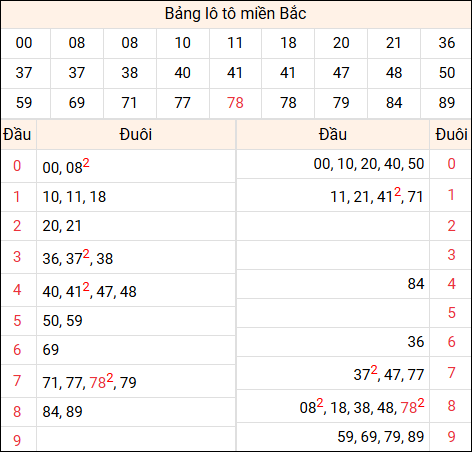This screenshot has width=472, height=452.
Task: Click 36 in the Đuôi 6 row
Action: coord(416,342)
